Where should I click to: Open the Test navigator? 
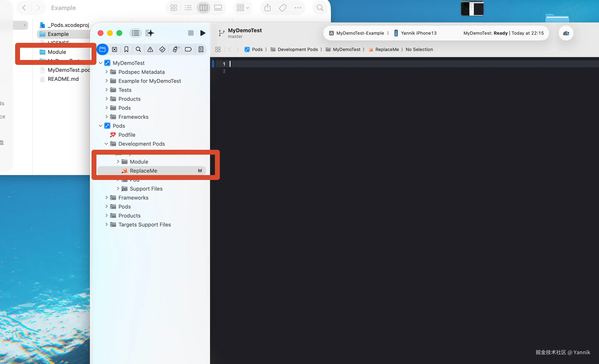tap(162, 49)
